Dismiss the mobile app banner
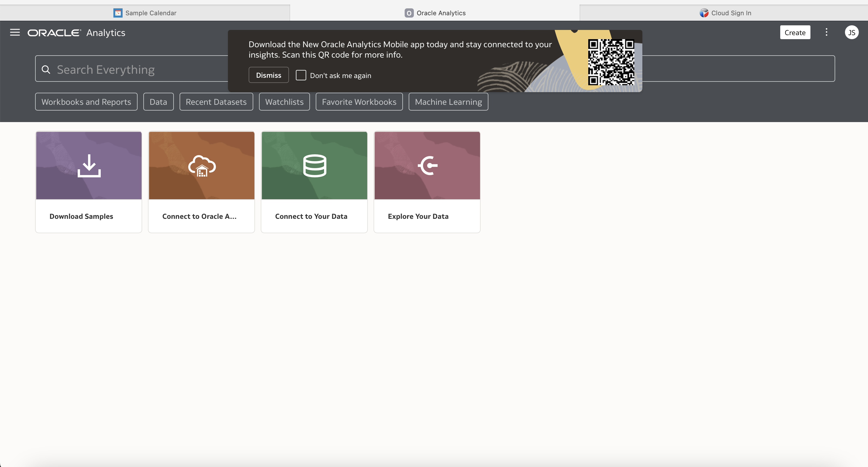868x467 pixels. 268,75
